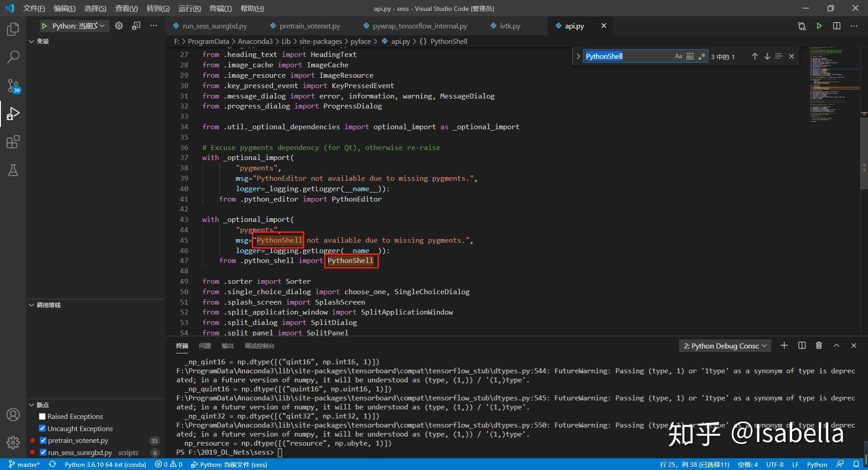
Task: Open the Explorer view in activity bar
Action: coord(13,29)
